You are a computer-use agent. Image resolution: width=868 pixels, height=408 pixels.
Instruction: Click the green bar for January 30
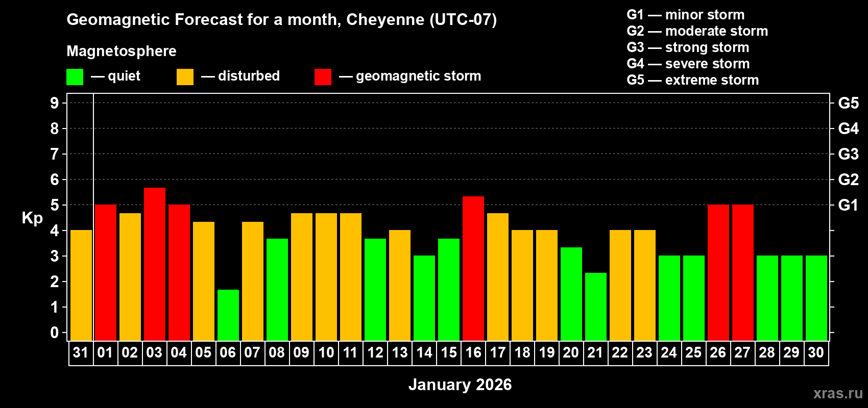pos(816,298)
